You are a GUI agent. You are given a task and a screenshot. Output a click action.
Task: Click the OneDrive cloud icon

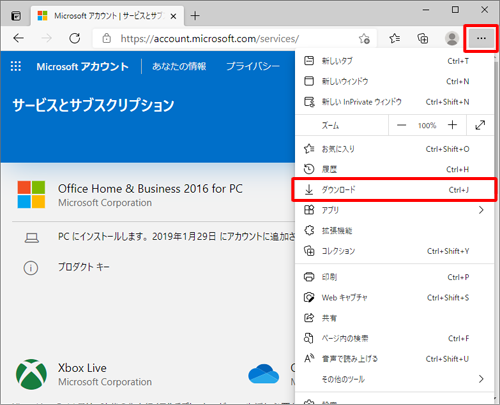pos(263,374)
